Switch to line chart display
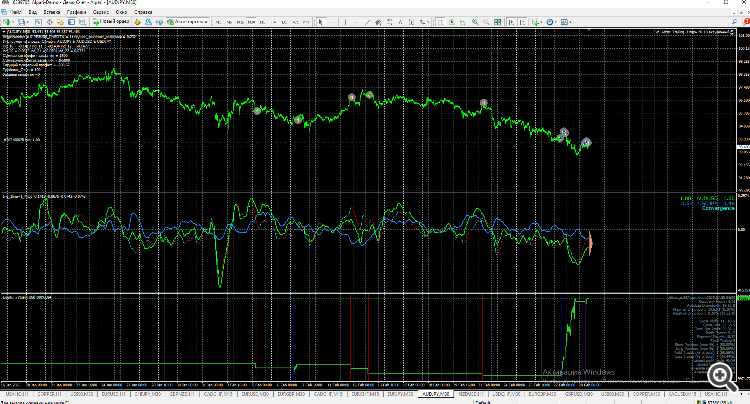Image resolution: width=750 pixels, height=404 pixels. click(463, 22)
